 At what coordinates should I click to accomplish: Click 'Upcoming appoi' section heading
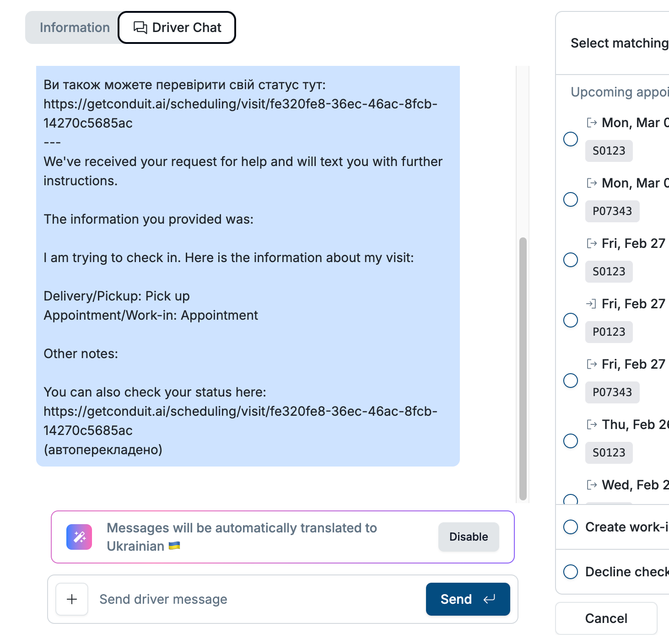[x=620, y=92]
